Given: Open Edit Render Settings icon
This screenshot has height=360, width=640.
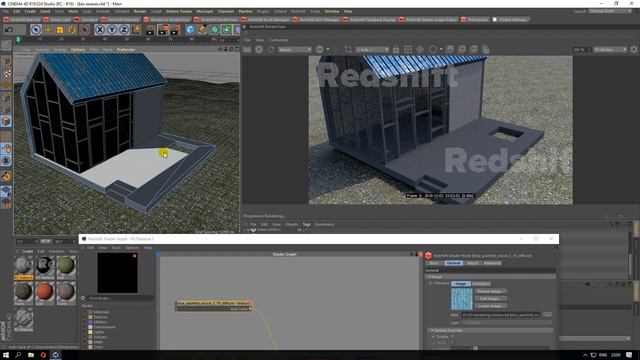Looking at the screenshot, I should [176, 29].
